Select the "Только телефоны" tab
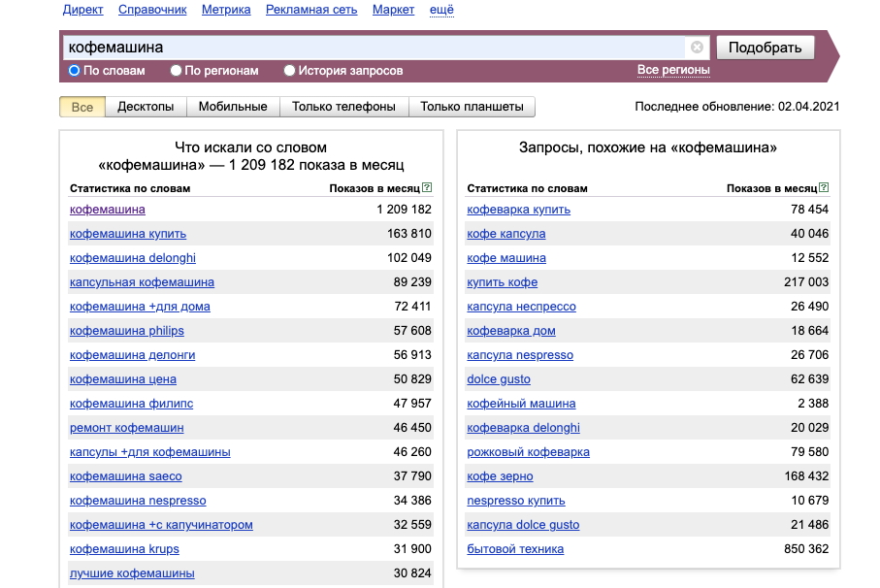The height and width of the screenshot is (588, 880). pos(343,107)
